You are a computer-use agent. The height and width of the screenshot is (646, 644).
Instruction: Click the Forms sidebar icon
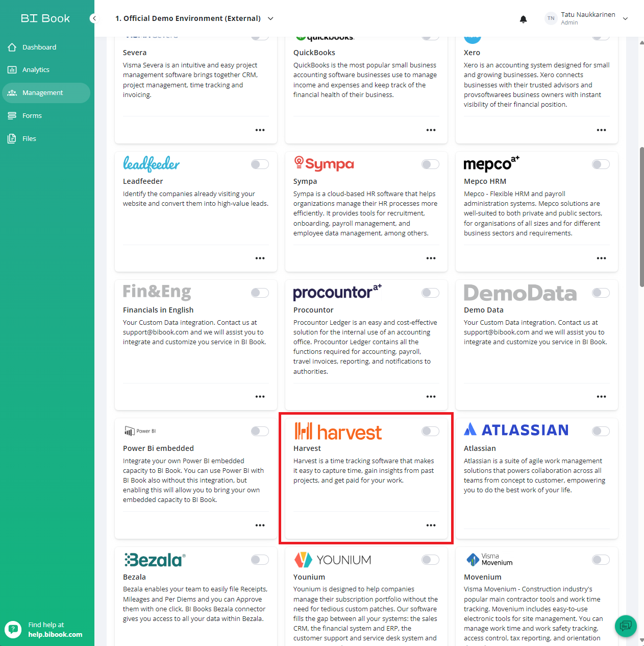tap(12, 115)
